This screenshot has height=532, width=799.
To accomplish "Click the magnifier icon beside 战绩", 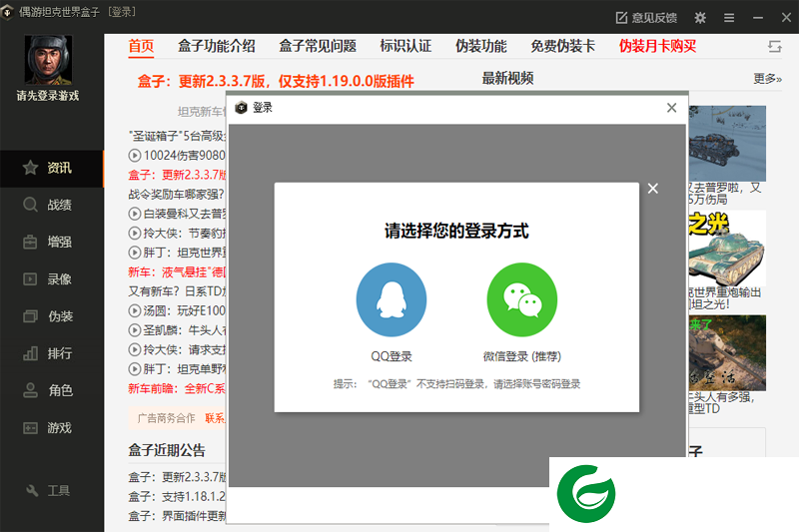I will coord(30,205).
